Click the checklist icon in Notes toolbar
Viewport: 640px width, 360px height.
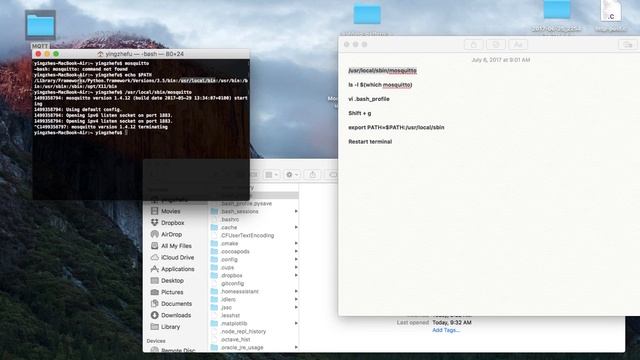point(496,44)
